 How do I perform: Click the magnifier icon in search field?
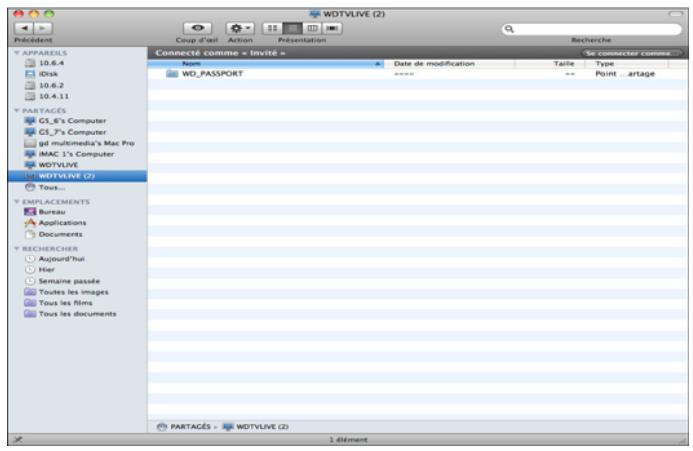point(509,29)
